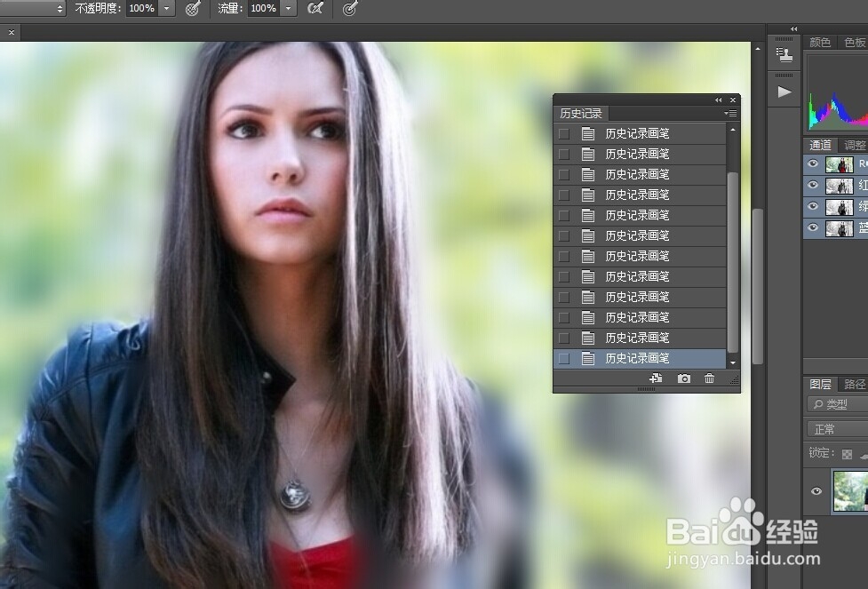The height and width of the screenshot is (589, 868).
Task: Open the History panel flyout menu icon
Action: pos(730,114)
